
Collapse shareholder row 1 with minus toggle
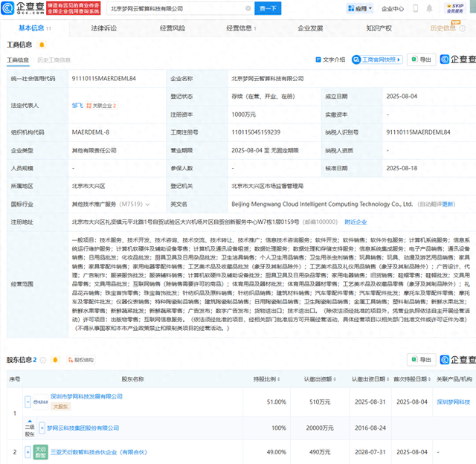tap(28, 402)
